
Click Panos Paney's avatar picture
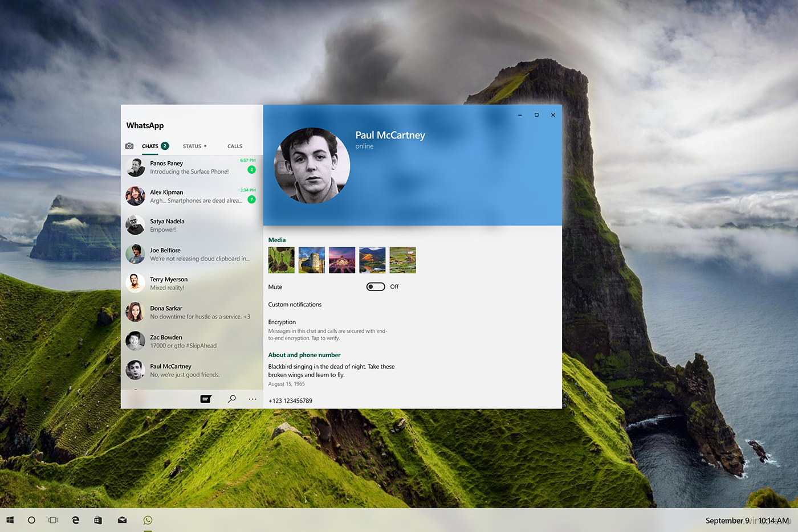point(135,167)
